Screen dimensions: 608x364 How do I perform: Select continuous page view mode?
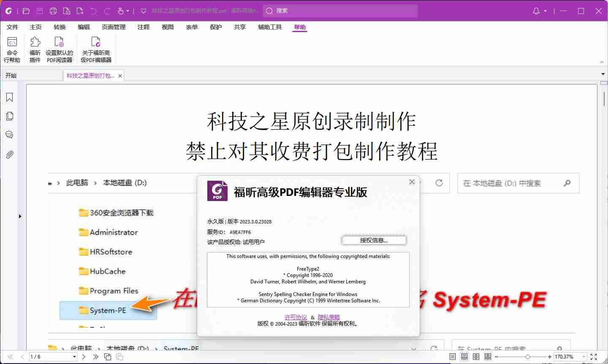point(464,357)
